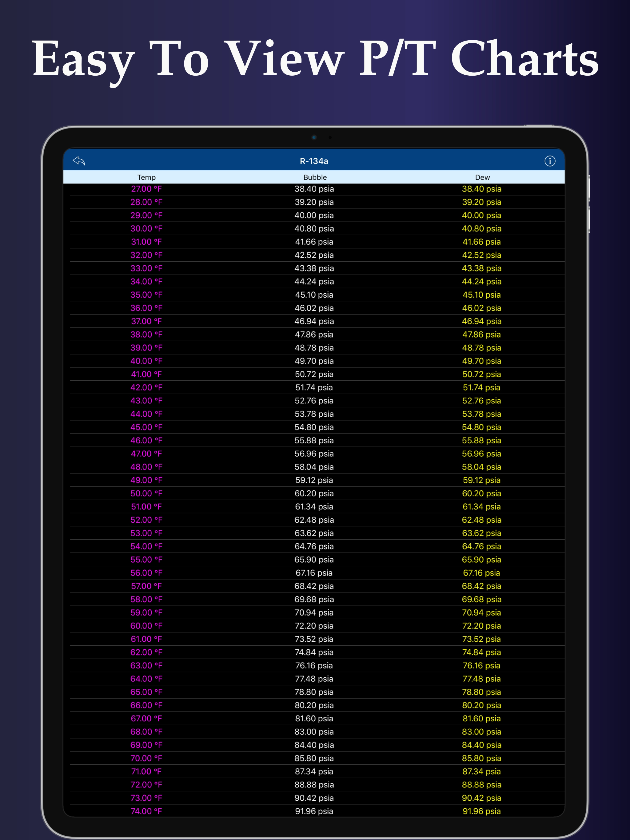The image size is (630, 840).
Task: Click the Temp column header
Action: 146,177
